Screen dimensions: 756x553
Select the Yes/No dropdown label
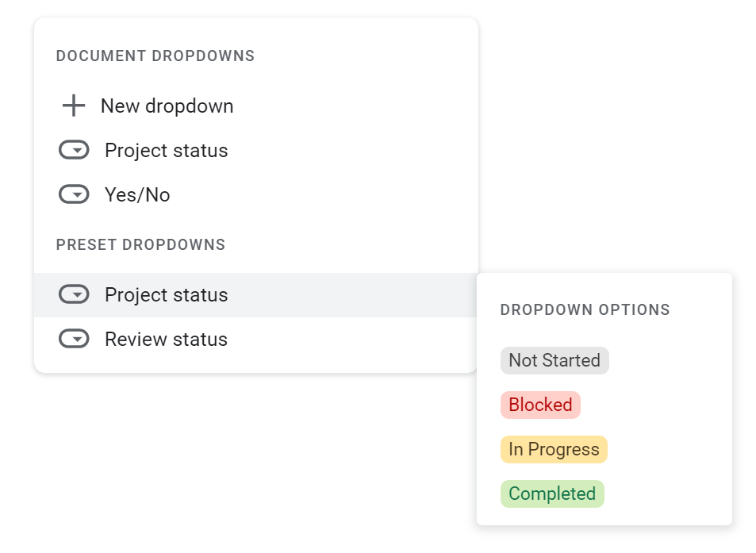tap(137, 195)
